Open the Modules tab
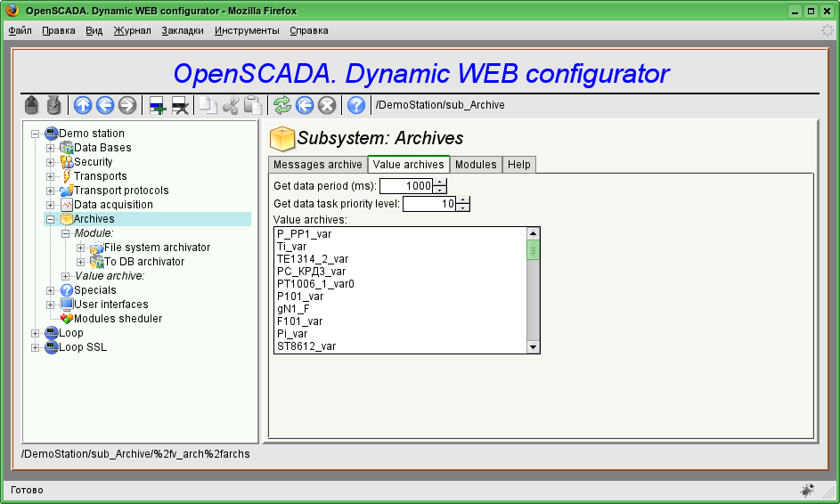840x504 pixels. [x=476, y=165]
